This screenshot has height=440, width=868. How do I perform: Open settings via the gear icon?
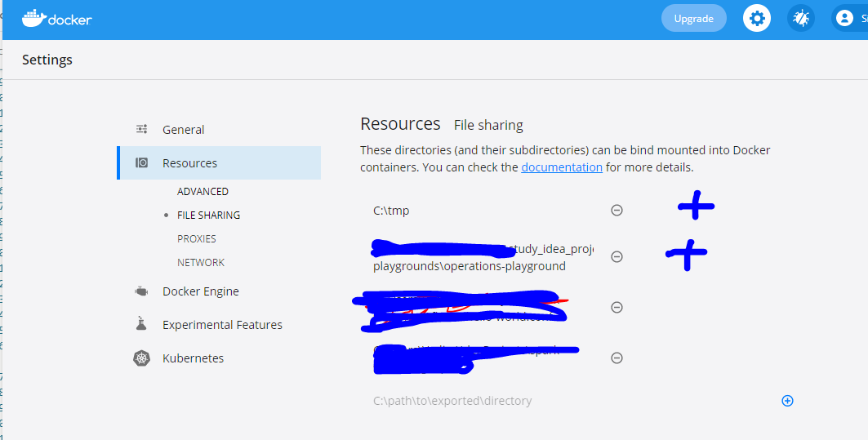coord(757,18)
